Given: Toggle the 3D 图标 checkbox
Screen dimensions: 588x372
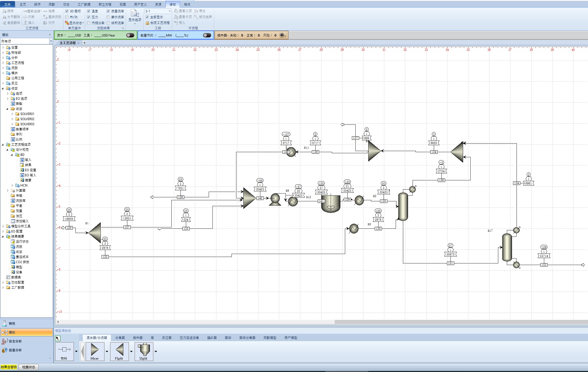Looking at the screenshot, I should [x=67, y=11].
